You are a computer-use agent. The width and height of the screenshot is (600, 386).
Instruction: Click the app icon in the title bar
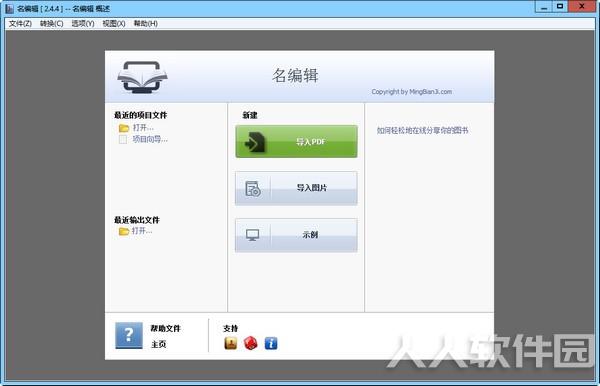[9, 8]
